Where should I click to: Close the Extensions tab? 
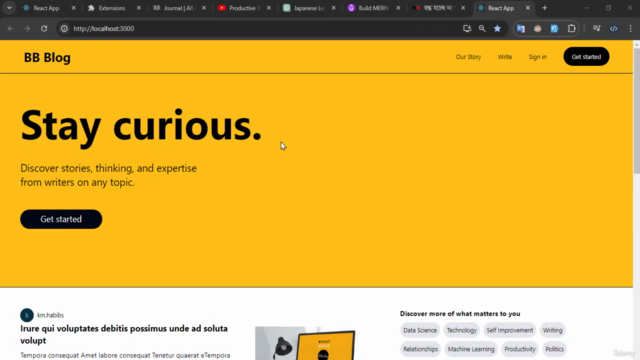click(138, 8)
